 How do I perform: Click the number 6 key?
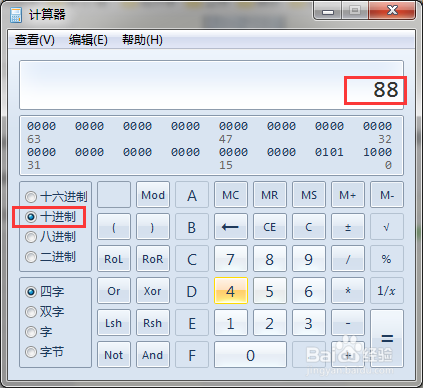pyautogui.click(x=309, y=291)
